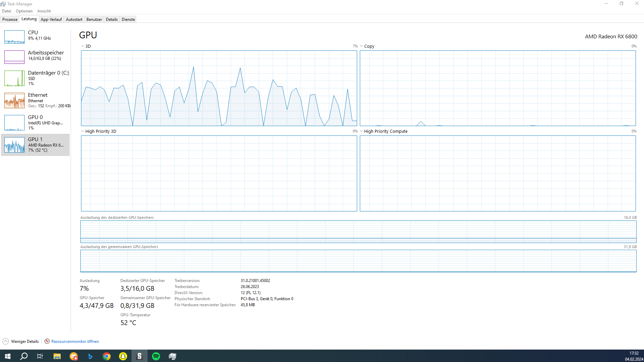
Task: Select the CPU mini graph thumbnail
Action: (x=14, y=37)
